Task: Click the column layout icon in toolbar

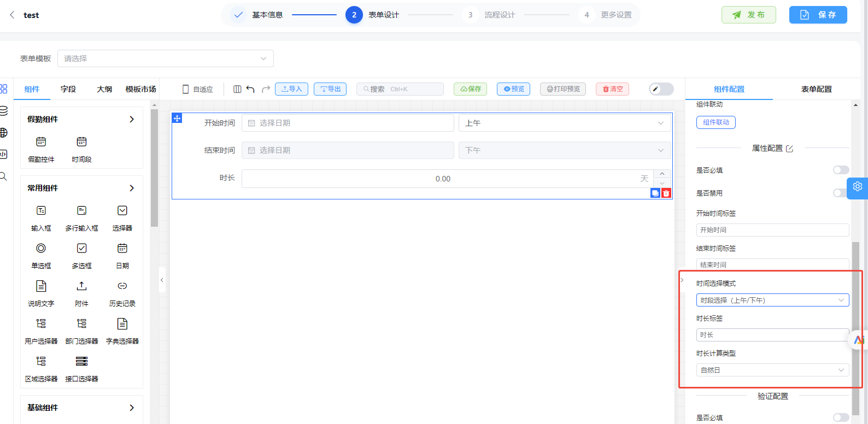Action: tap(237, 89)
